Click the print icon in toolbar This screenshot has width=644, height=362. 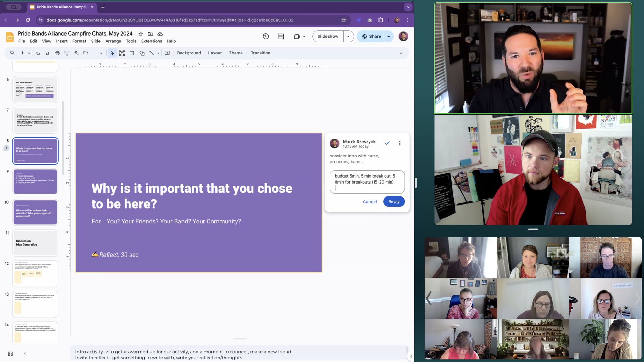coord(57,53)
